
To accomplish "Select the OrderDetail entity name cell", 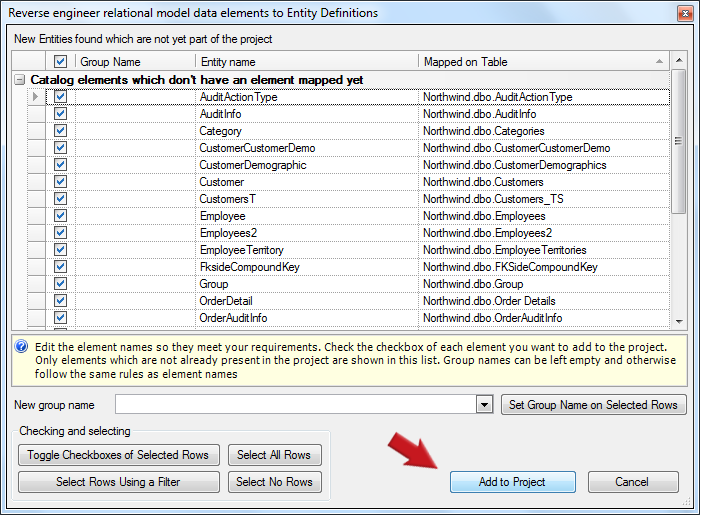I will pos(307,300).
